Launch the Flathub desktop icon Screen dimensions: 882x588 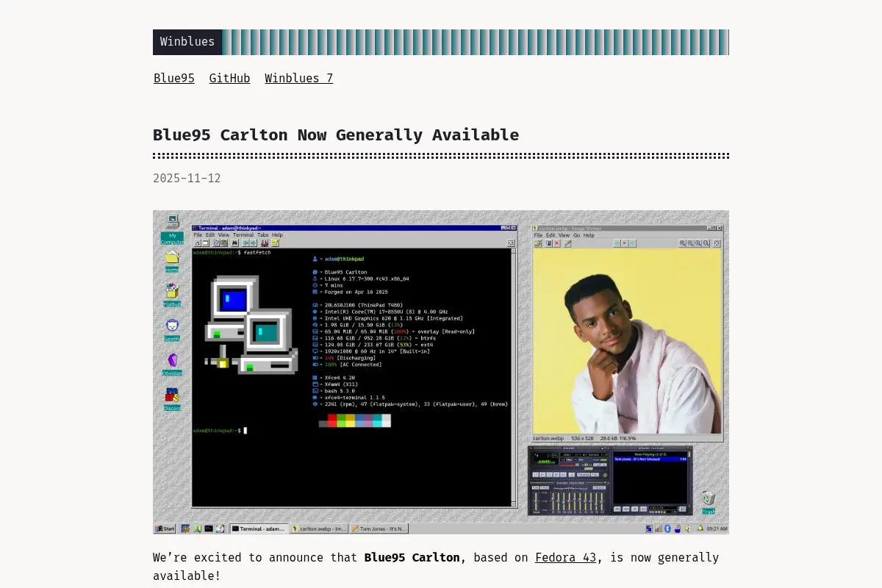pos(172,295)
